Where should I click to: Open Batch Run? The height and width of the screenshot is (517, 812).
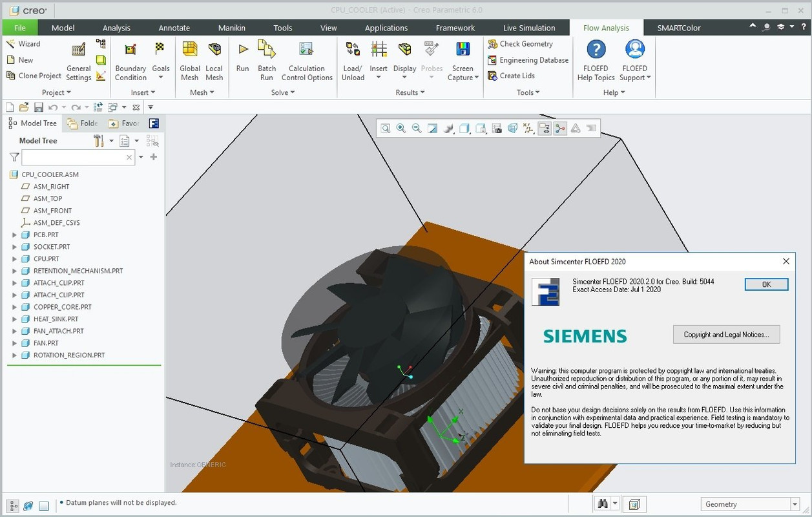point(267,62)
